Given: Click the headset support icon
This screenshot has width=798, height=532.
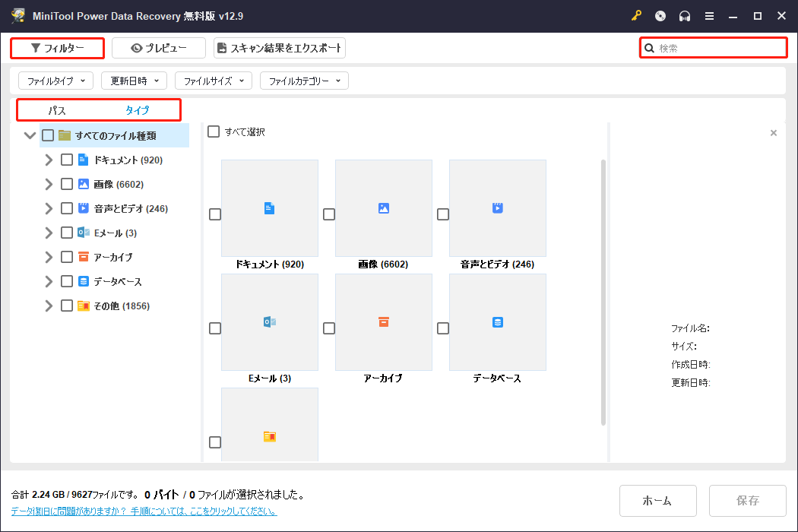Looking at the screenshot, I should point(685,16).
